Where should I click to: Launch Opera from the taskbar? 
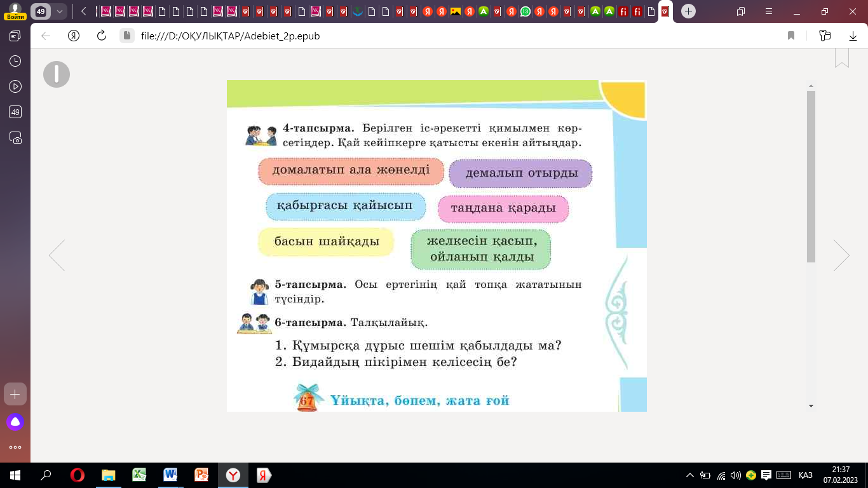point(78,475)
